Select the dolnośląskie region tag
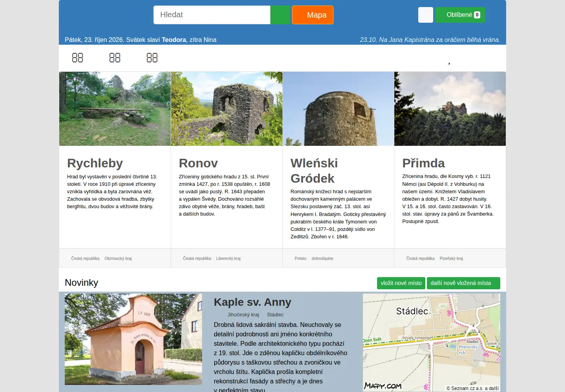Screen dimensions: 565x392 pos(323,258)
